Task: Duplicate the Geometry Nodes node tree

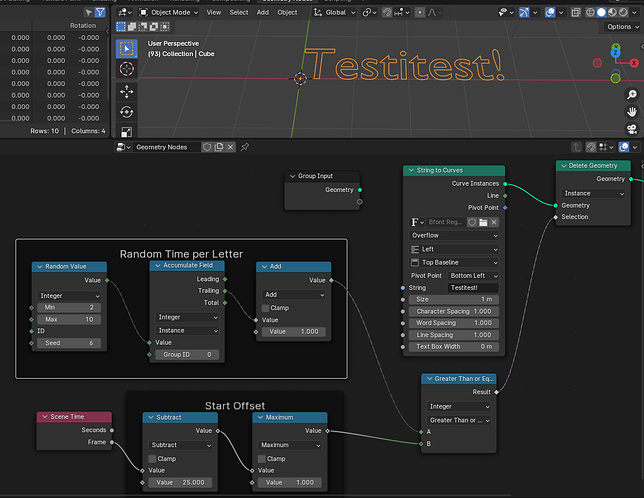Action: pos(219,147)
